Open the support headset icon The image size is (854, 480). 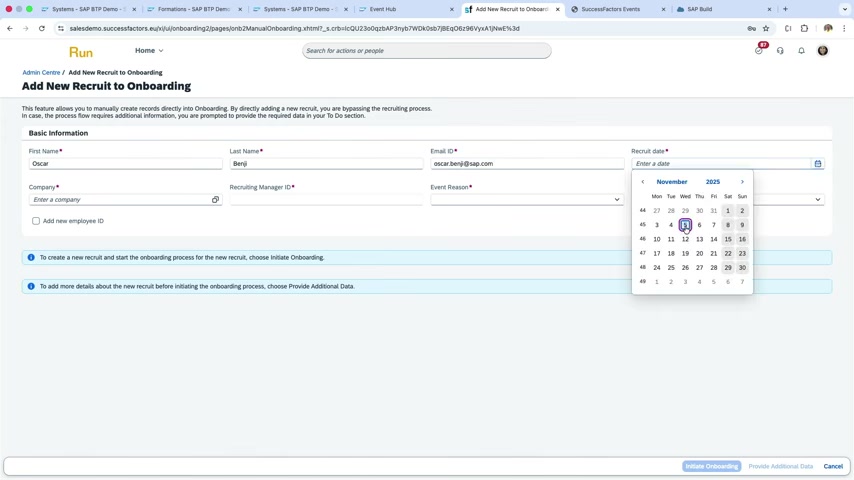pos(780,51)
